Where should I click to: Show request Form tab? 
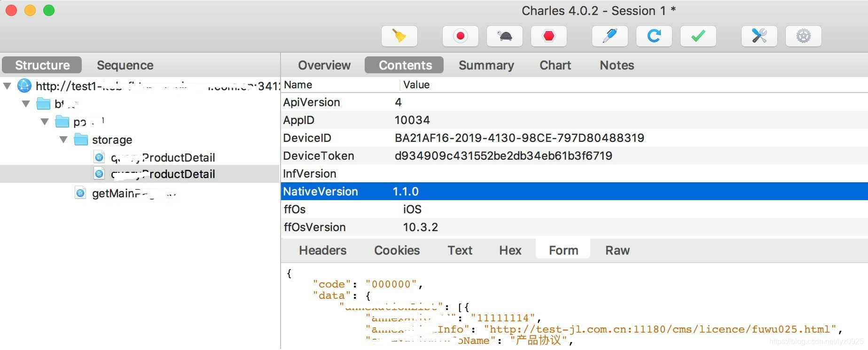(x=563, y=250)
